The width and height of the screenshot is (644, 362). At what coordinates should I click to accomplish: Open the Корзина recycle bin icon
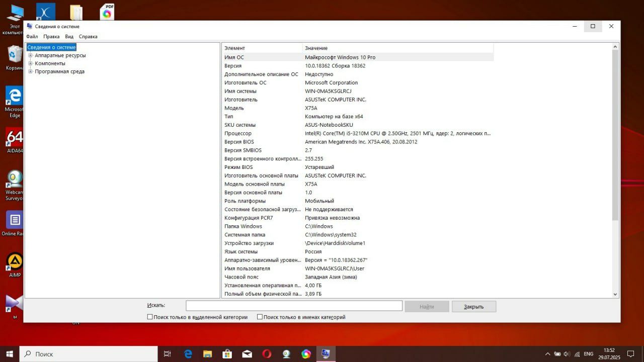pyautogui.click(x=14, y=58)
